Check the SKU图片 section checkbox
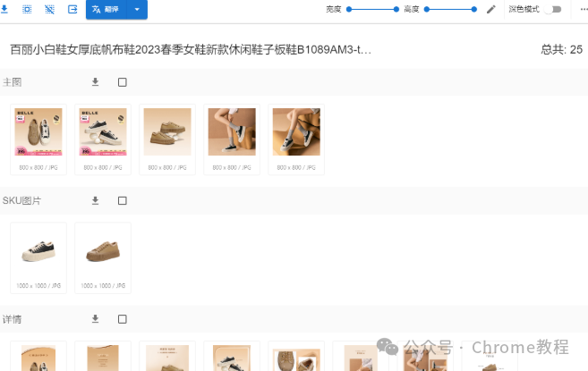 tap(123, 200)
